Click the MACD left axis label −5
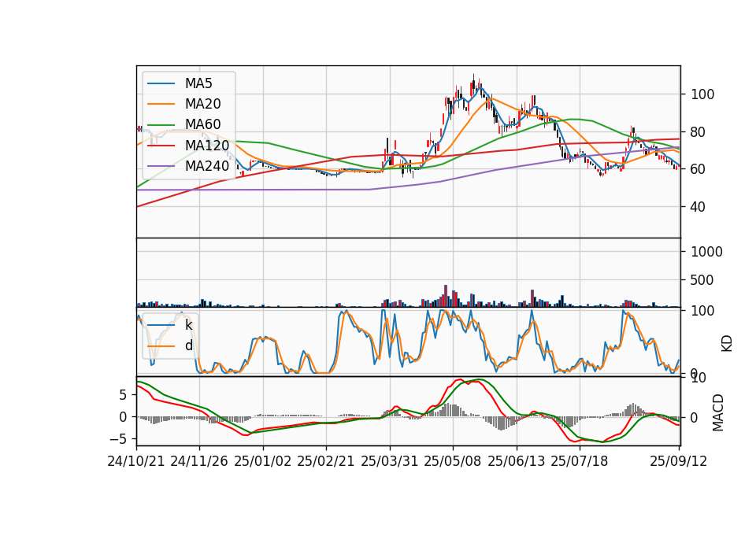756x543 pixels. click(118, 439)
